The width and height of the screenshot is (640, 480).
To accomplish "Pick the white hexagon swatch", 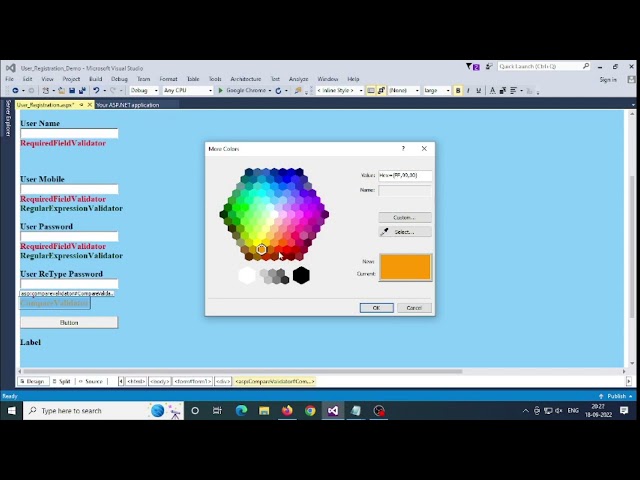I will tap(247, 275).
